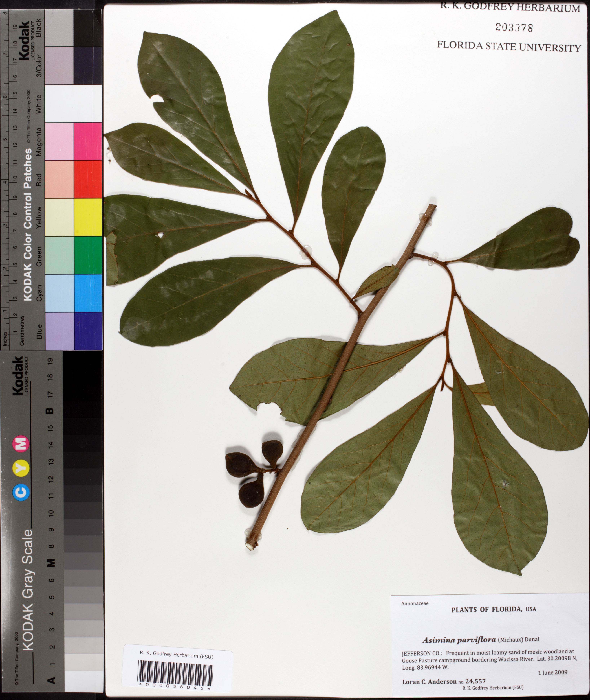
Task: Click the bright yellow color patch
Action: pyautogui.click(x=88, y=217)
